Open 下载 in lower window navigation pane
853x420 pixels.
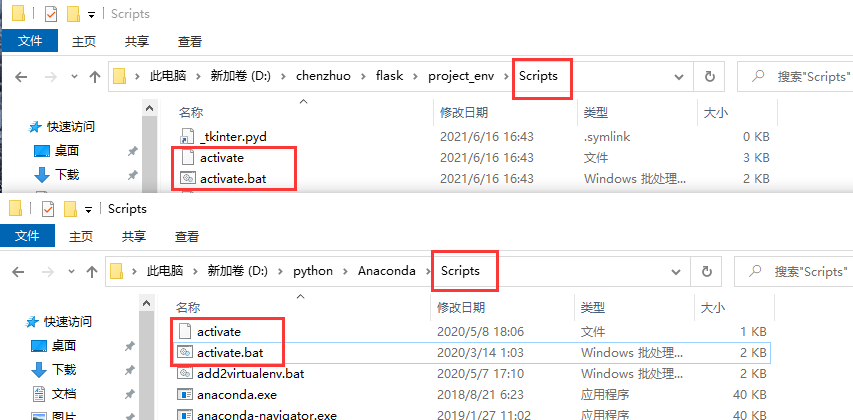click(x=64, y=370)
